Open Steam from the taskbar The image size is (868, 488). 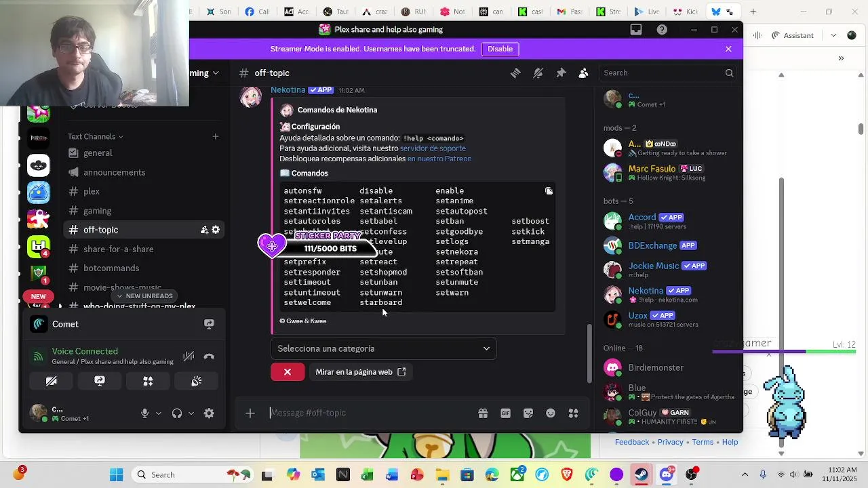click(641, 474)
